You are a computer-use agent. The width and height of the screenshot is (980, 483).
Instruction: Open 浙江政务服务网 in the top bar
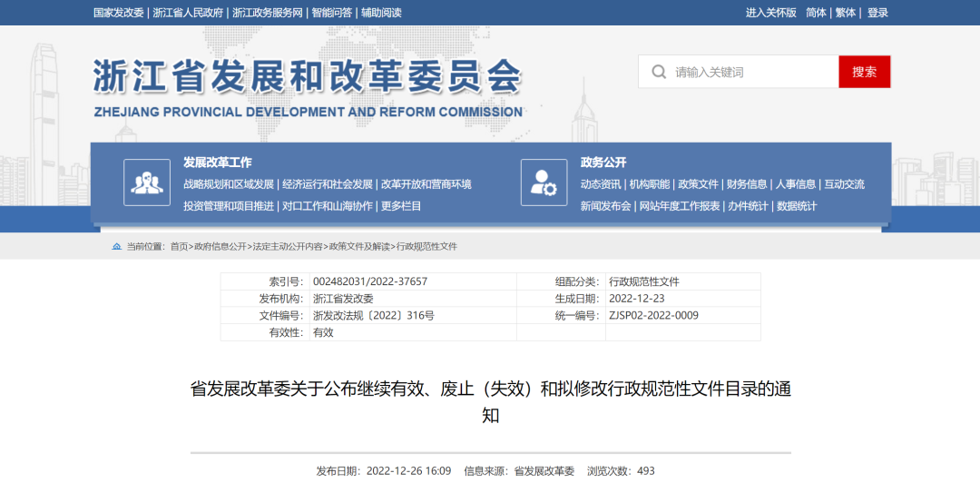tap(268, 13)
